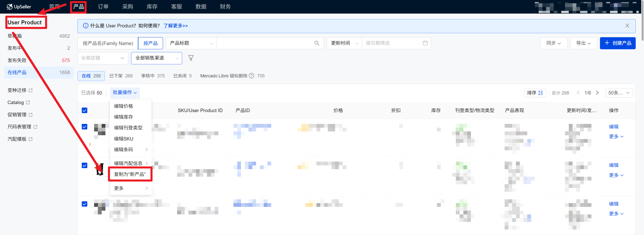The height and width of the screenshot is (235, 644).
Task: Click the 创建产品 button
Action: pos(618,43)
